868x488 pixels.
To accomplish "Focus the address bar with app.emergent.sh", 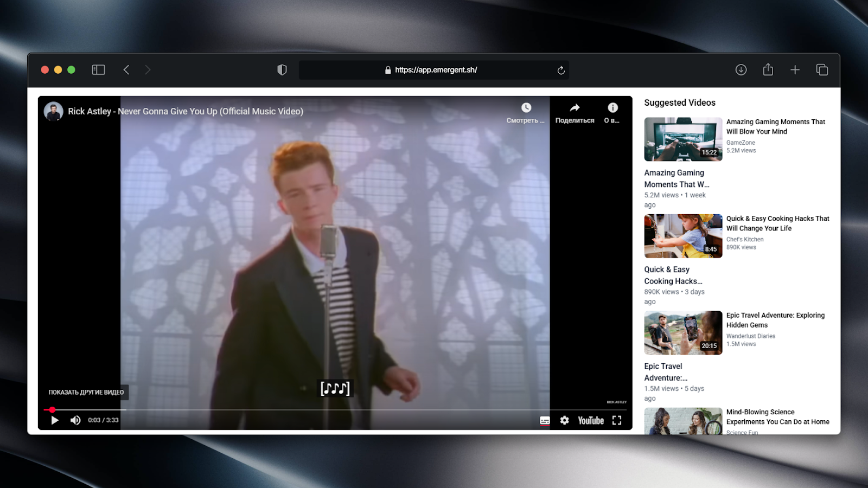I will (434, 70).
